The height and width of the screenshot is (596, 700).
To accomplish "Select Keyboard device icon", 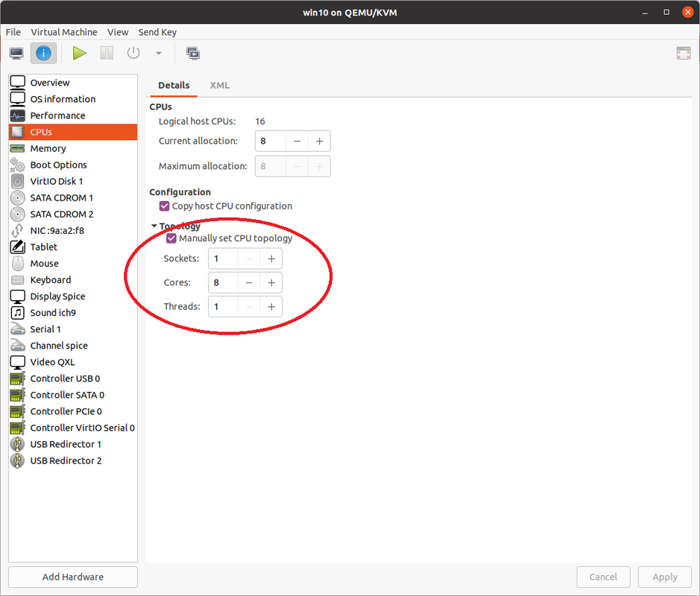I will pos(17,280).
